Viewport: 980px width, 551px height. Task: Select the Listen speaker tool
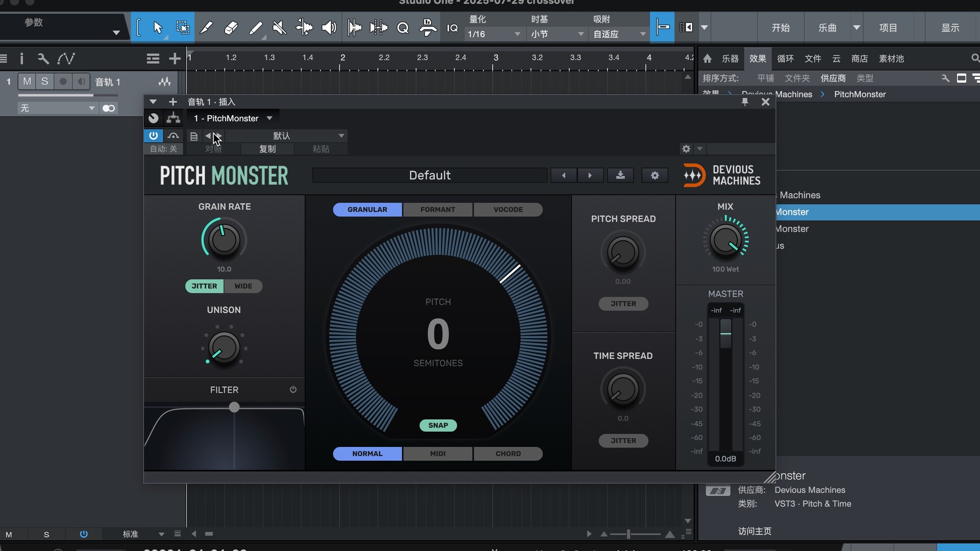tap(329, 28)
